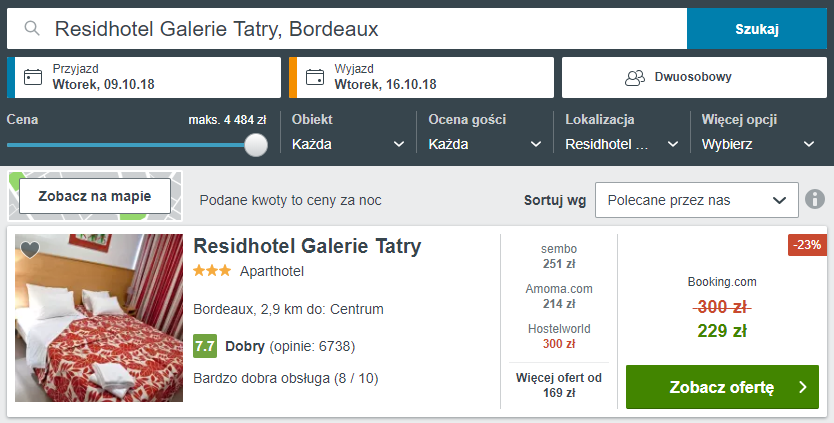Click the price slider handle
Viewport: 834px width, 423px height.
(257, 145)
